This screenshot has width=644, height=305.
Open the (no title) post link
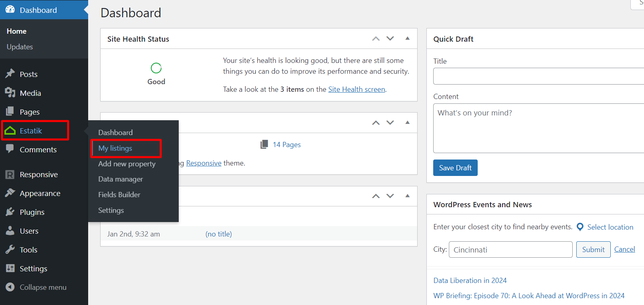click(219, 234)
